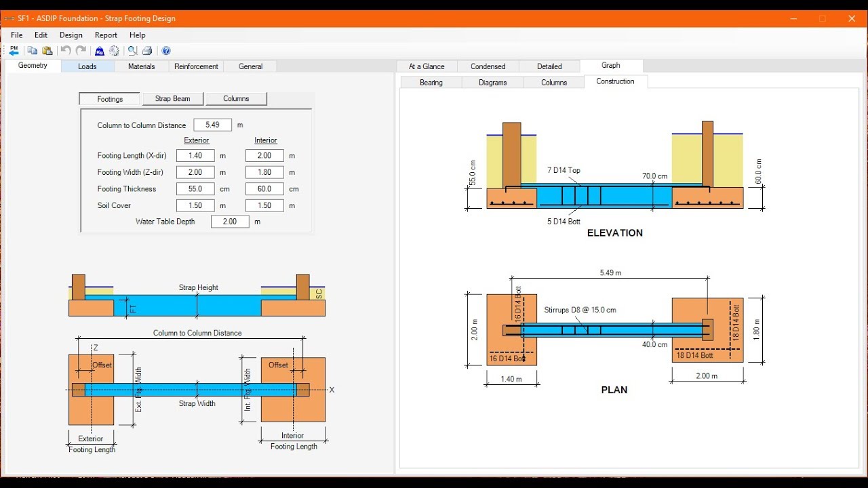Click the Print toolbar icon

[x=146, y=51]
